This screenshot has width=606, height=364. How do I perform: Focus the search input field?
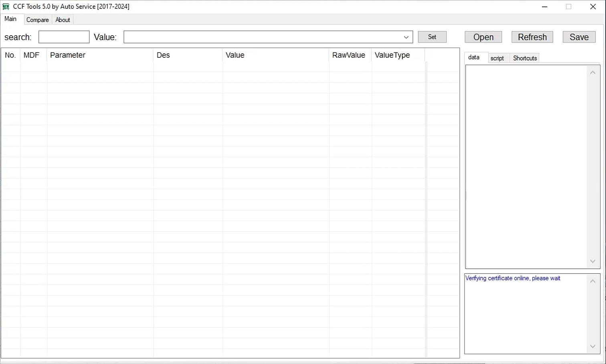pyautogui.click(x=64, y=37)
